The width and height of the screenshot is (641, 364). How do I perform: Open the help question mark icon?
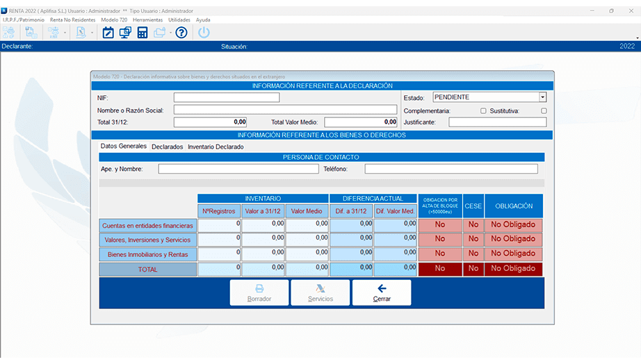pos(181,32)
